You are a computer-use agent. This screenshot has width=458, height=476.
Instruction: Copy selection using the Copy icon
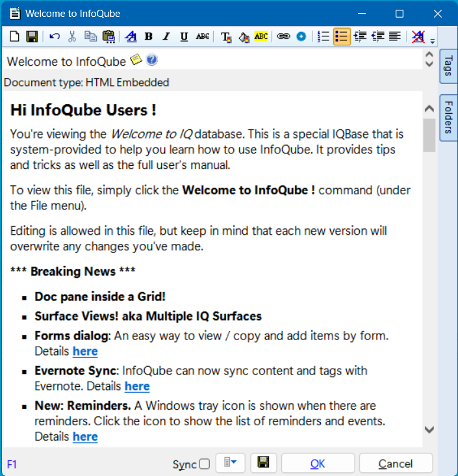point(90,36)
